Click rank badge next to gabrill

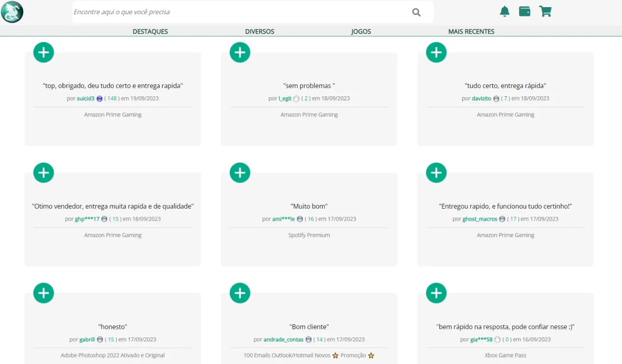pyautogui.click(x=100, y=340)
